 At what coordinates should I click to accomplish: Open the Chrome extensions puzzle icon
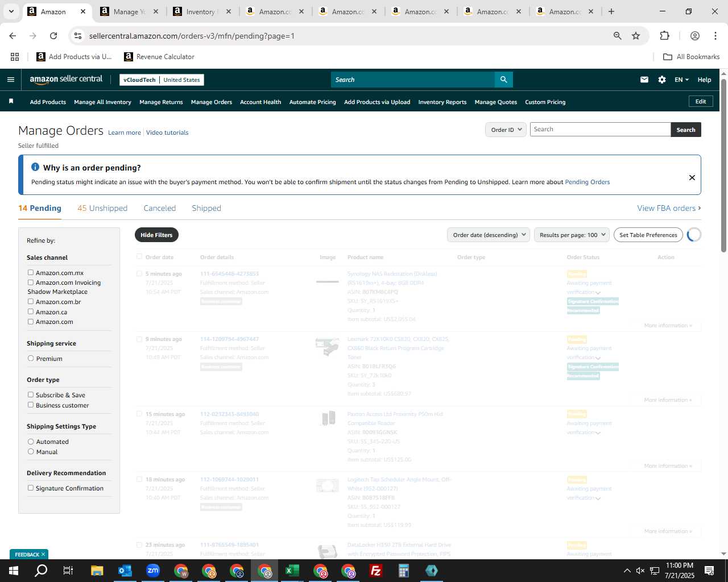click(664, 36)
